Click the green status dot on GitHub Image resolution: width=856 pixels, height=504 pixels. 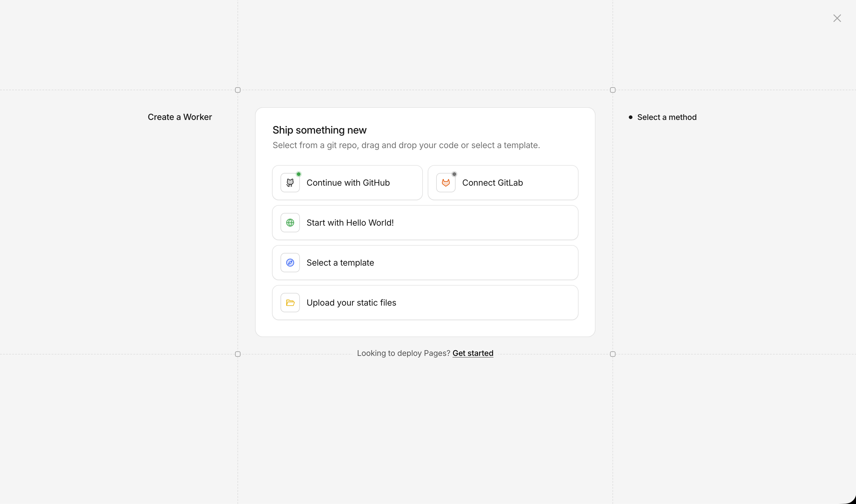[x=299, y=174]
